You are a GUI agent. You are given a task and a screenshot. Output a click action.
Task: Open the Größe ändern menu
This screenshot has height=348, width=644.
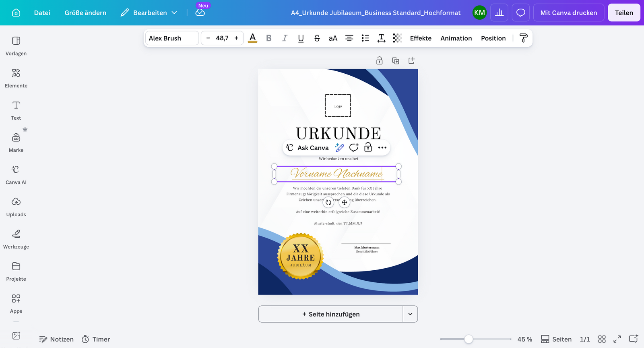85,12
